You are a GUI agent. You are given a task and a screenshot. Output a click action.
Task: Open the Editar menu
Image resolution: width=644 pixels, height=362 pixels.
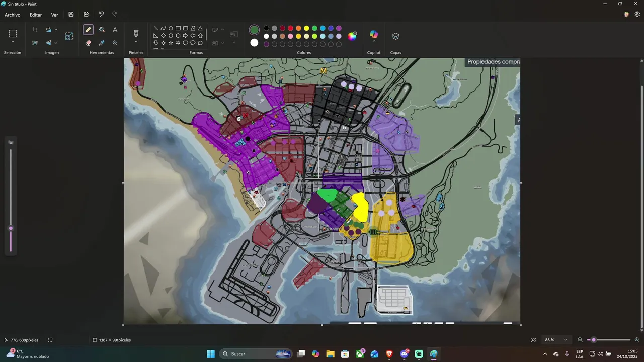point(36,15)
